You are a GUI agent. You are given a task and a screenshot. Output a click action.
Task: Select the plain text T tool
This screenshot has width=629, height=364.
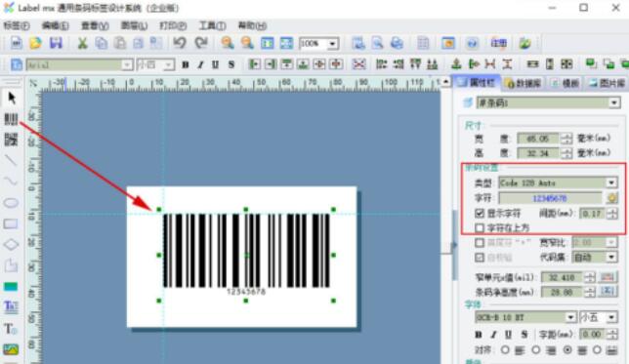tap(10, 329)
